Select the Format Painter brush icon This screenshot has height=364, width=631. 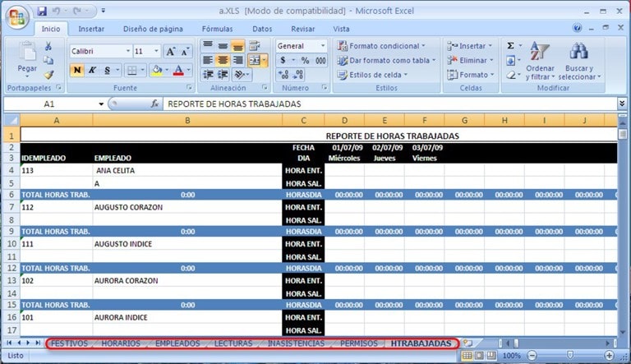pyautogui.click(x=48, y=75)
